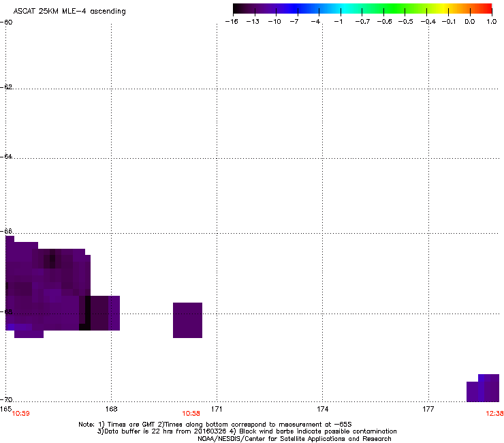The image size is (504, 443).
Task: Click the red 10:58 time stamp
Action: 191,414
